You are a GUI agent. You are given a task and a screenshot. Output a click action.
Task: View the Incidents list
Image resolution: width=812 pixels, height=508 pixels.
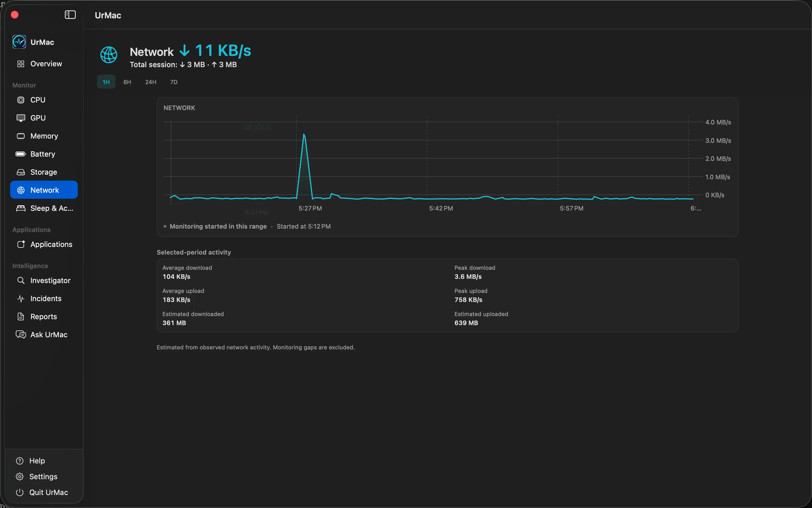[44, 298]
